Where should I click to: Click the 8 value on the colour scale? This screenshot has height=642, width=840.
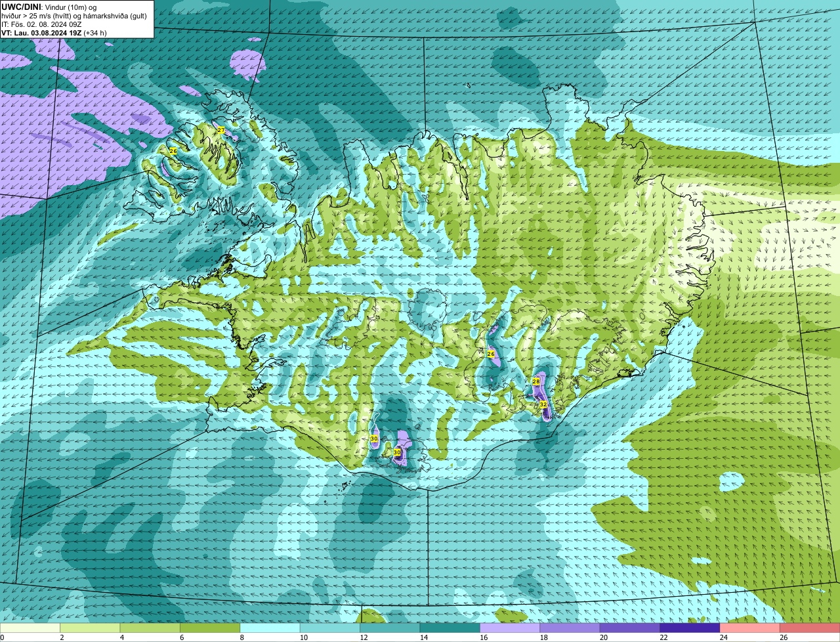242,637
